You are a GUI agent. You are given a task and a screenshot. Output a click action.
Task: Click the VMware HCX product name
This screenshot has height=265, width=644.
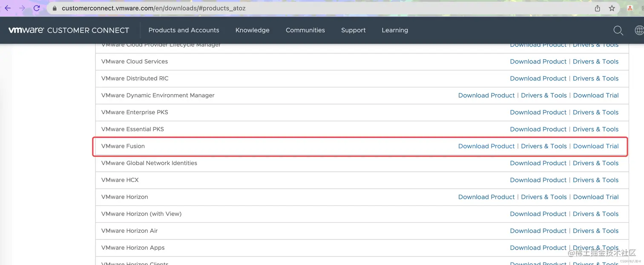pos(120,180)
